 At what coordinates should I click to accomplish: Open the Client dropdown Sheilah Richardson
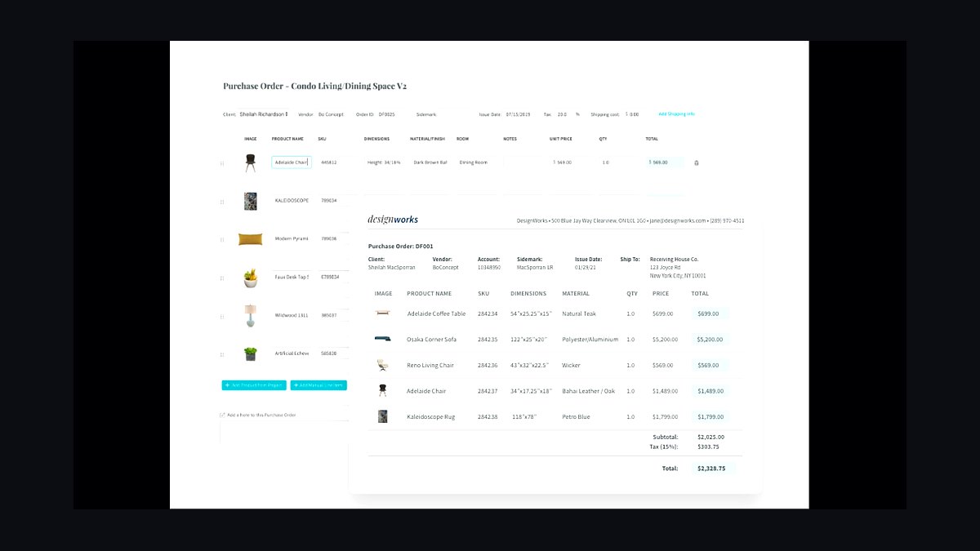pos(264,114)
